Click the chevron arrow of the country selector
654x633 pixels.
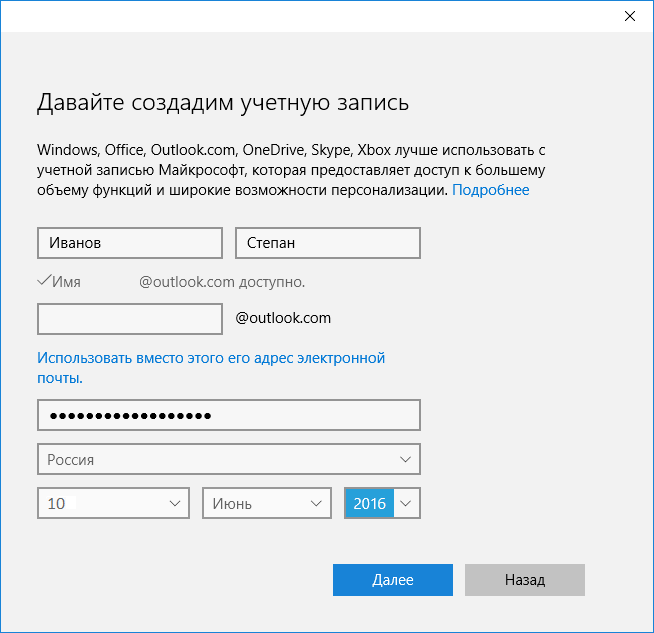(x=405, y=460)
